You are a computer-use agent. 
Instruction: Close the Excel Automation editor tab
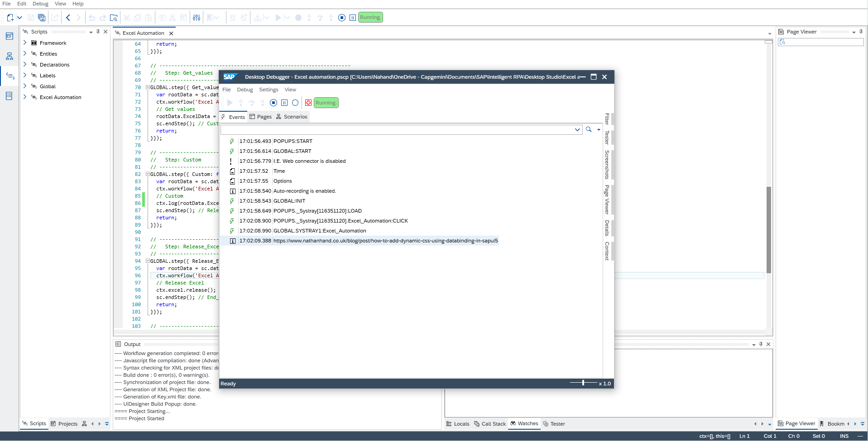click(171, 33)
